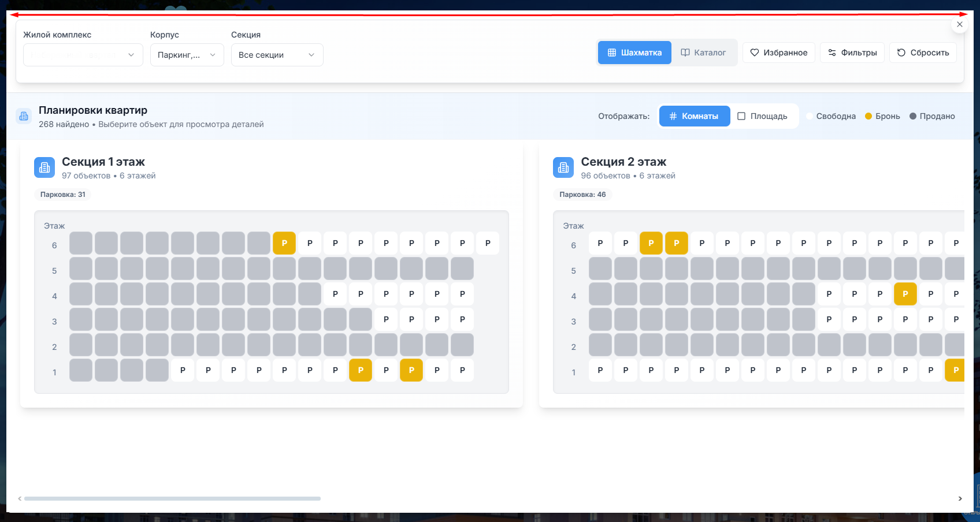
Task: Expand the Корпус dropdown showing Паркинг
Action: tap(187, 55)
